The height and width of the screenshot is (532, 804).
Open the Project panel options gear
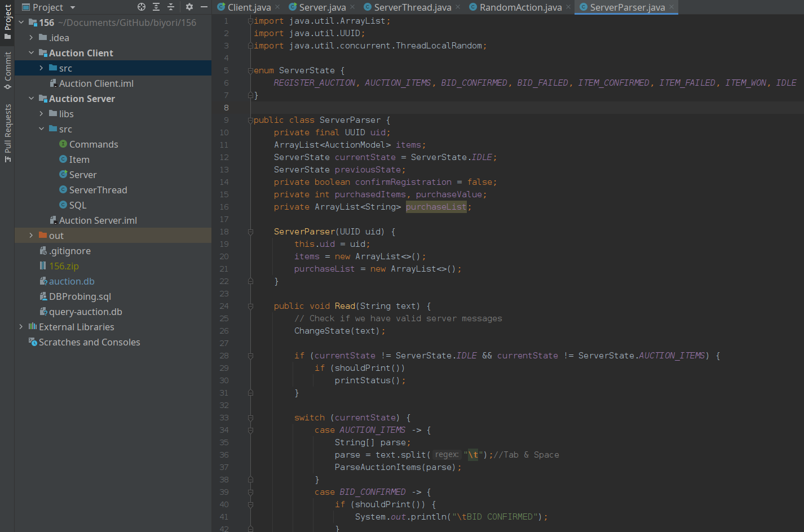pyautogui.click(x=188, y=7)
